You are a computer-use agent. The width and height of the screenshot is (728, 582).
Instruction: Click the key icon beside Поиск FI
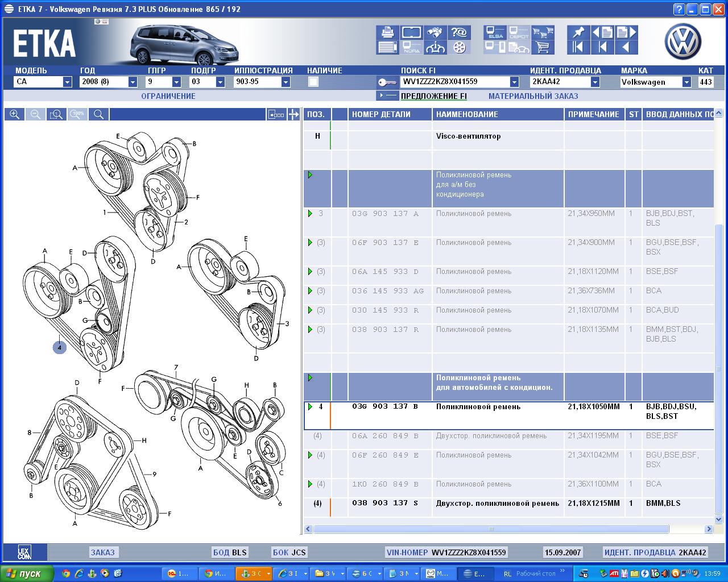[387, 82]
